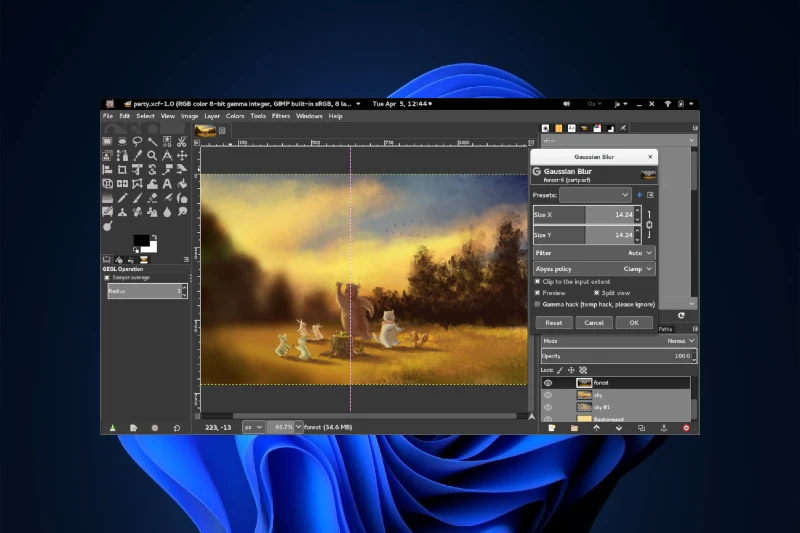This screenshot has height=533, width=800.
Task: Select the Pencil tool
Action: click(x=122, y=198)
